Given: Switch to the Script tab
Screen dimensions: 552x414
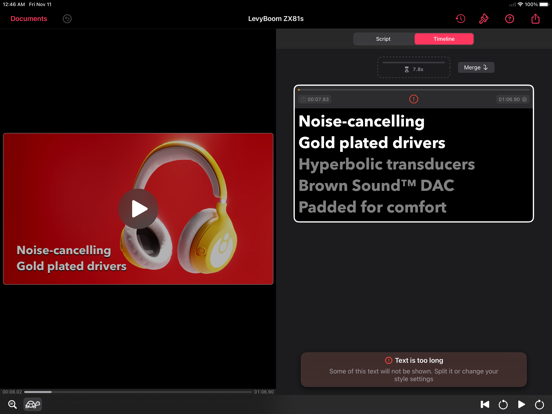Looking at the screenshot, I should [x=383, y=39].
